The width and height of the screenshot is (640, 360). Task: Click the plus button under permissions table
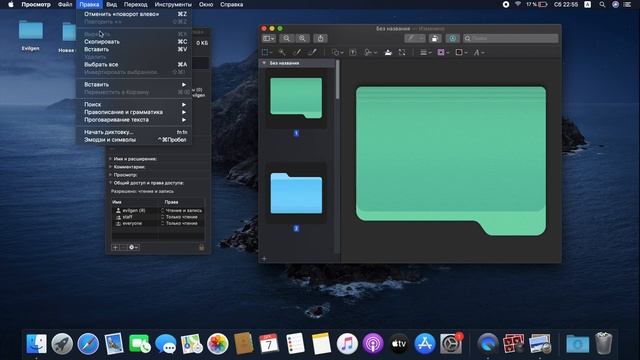click(x=115, y=247)
